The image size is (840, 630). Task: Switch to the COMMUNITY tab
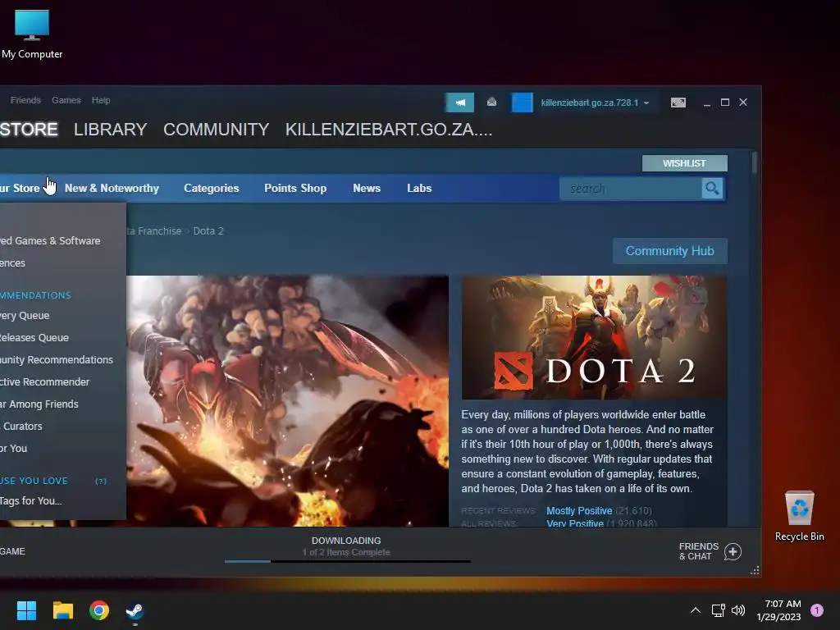(x=216, y=129)
